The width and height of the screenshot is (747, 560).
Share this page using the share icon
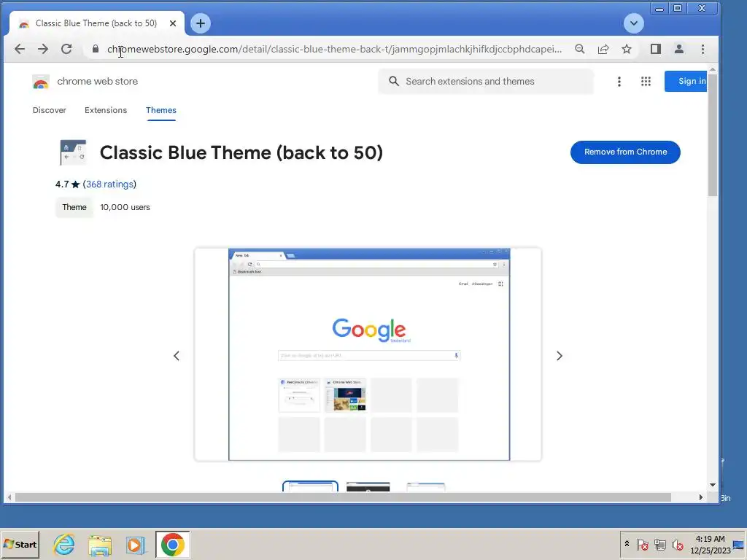click(603, 49)
